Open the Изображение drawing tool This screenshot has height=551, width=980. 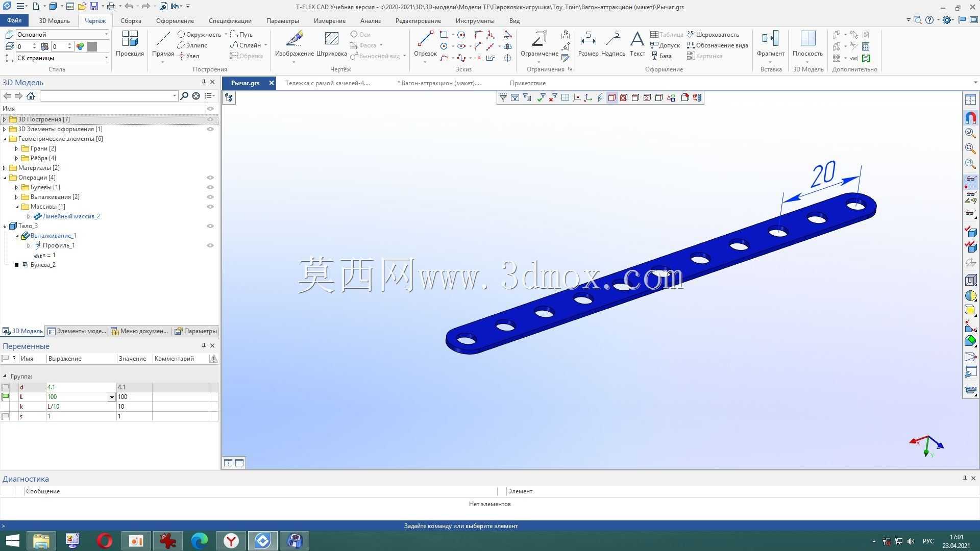coord(294,44)
